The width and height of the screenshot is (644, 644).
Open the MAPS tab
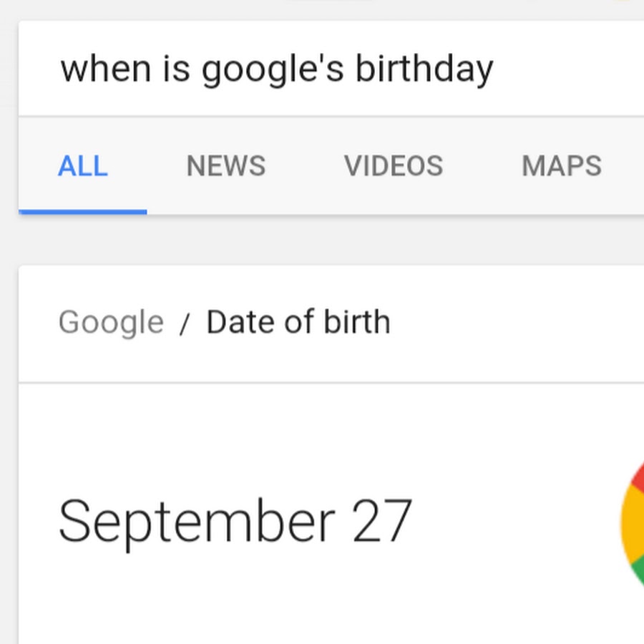pyautogui.click(x=562, y=166)
